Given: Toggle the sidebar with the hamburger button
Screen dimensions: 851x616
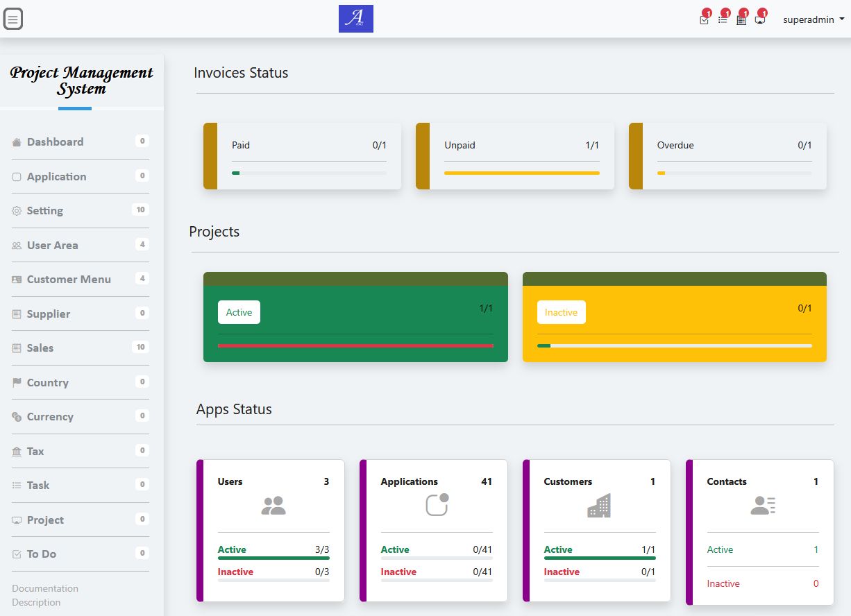Looking at the screenshot, I should (x=13, y=19).
